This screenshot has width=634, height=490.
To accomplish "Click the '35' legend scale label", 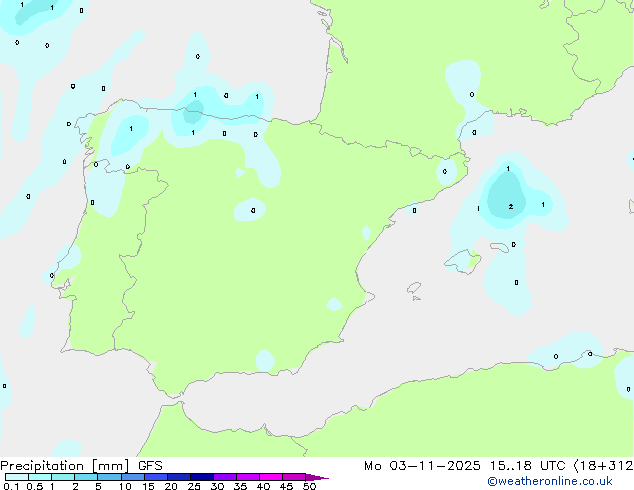I will coord(240,486).
